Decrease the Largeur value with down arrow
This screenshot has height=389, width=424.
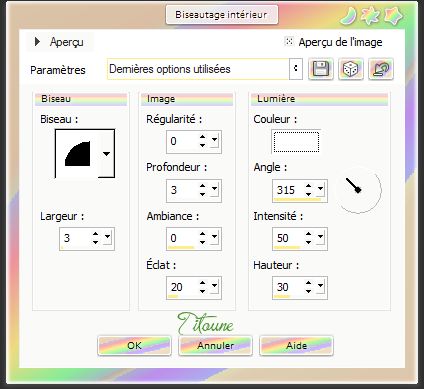click(x=95, y=242)
